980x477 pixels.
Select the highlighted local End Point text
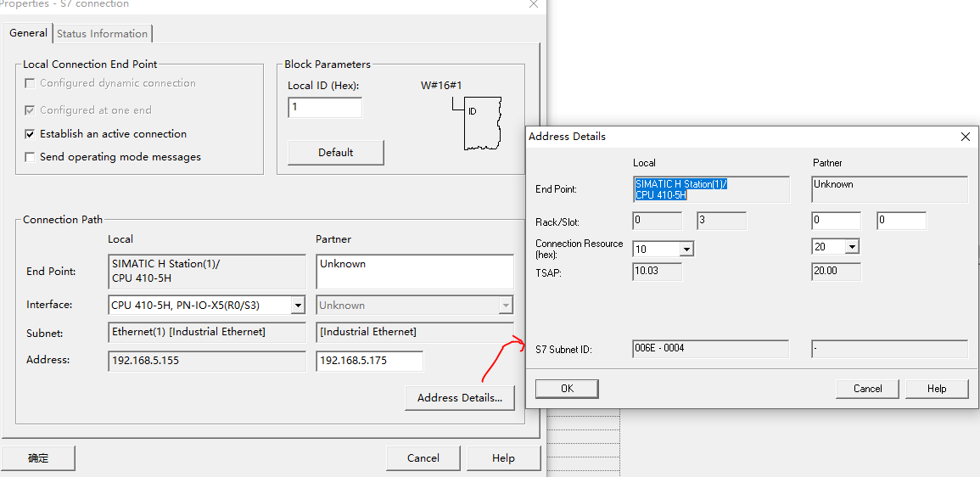click(681, 189)
